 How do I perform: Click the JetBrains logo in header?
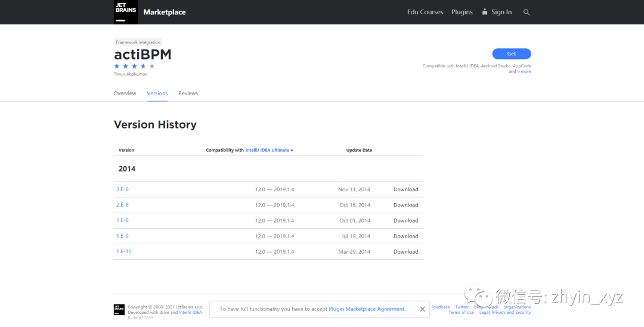click(x=126, y=12)
